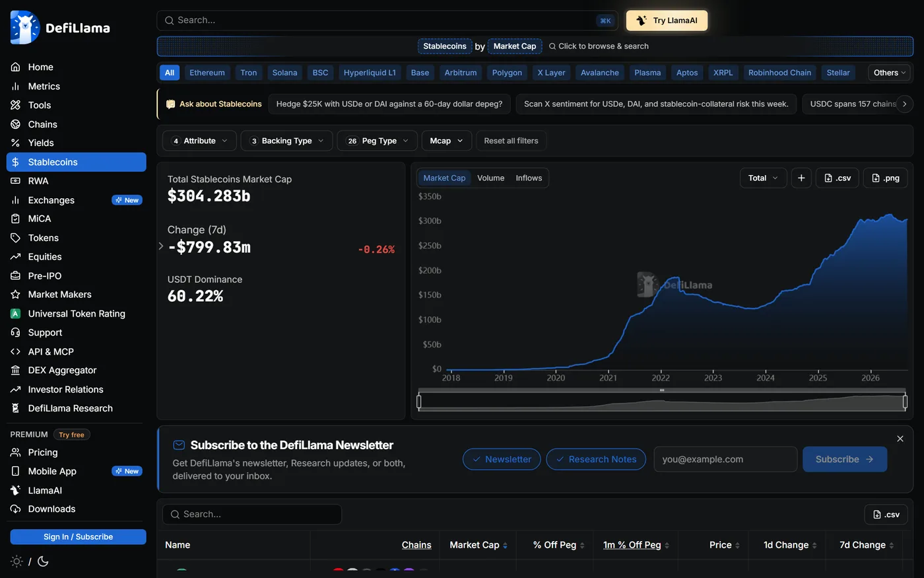
Task: Add a chart series with plus button
Action: [801, 178]
